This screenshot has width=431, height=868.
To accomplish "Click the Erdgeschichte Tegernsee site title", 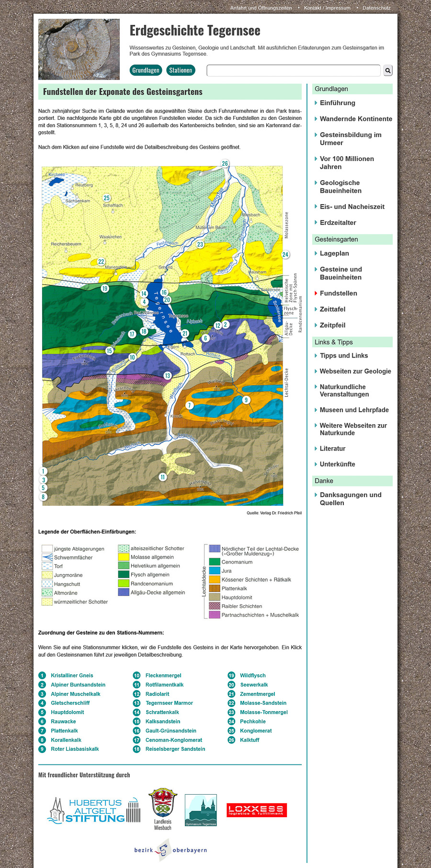I will tap(195, 31).
